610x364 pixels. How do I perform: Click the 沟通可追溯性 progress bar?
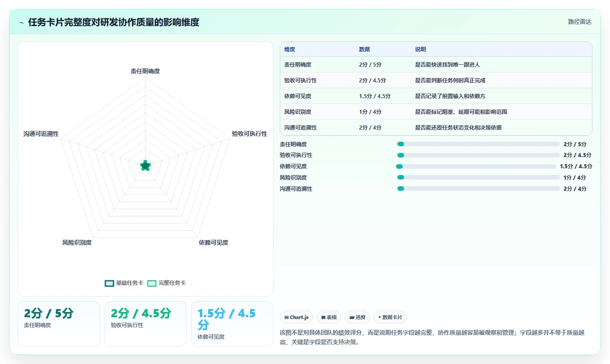coord(478,189)
